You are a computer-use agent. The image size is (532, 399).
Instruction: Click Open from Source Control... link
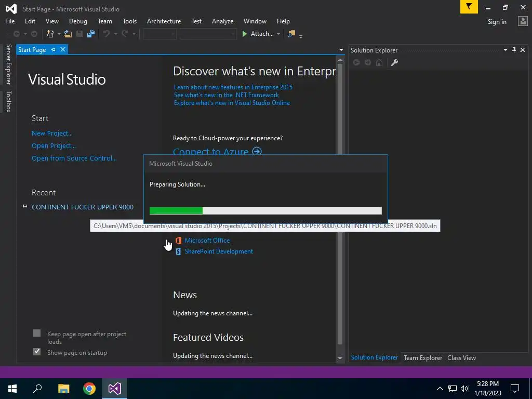point(74,158)
